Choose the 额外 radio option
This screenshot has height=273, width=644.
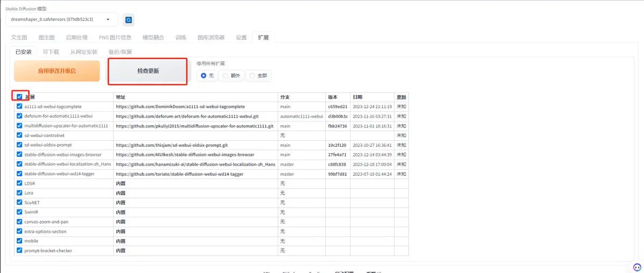click(x=231, y=76)
